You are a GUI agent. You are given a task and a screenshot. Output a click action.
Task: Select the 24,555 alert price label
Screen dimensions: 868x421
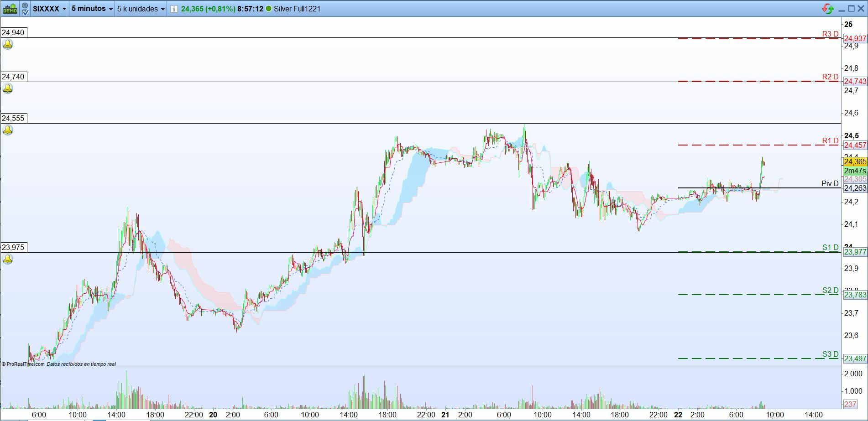(x=13, y=118)
